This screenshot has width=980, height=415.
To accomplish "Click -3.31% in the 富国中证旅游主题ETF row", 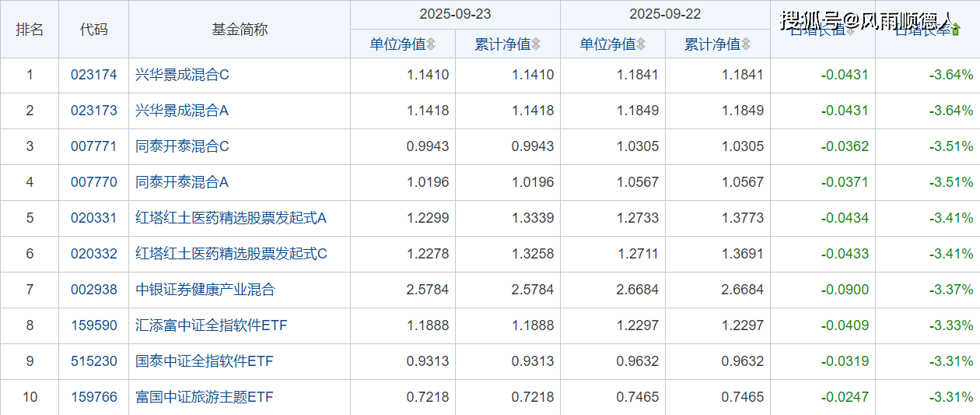I will click(x=951, y=397).
